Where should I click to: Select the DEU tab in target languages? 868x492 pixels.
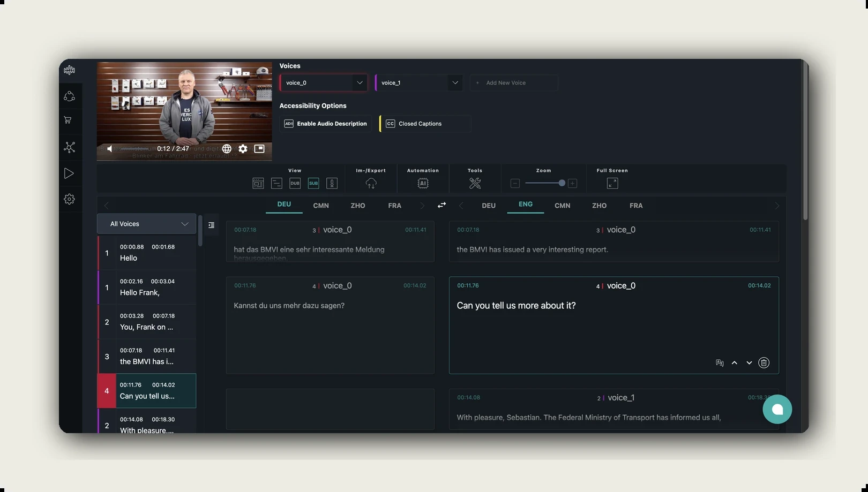489,206
